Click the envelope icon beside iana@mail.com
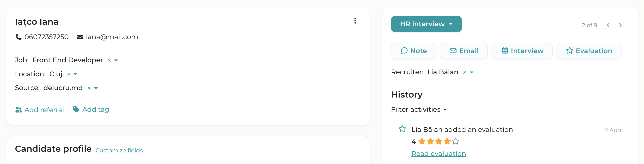Viewport: 644px width, 164px height. click(x=80, y=37)
